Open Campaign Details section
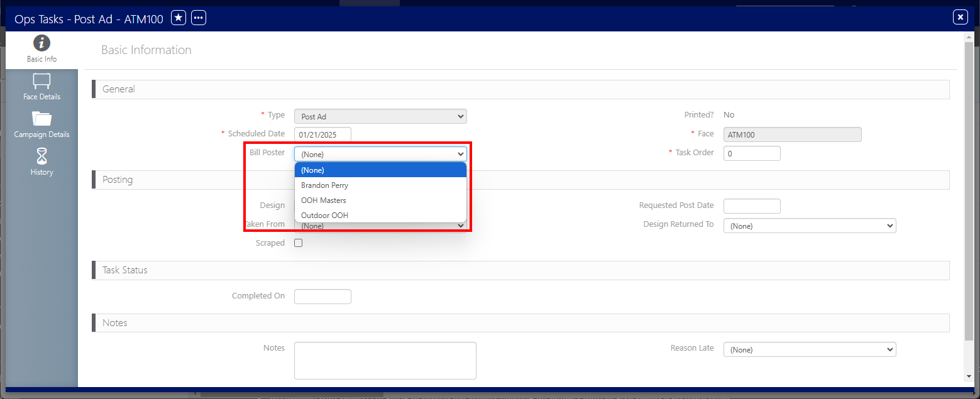 click(x=41, y=125)
